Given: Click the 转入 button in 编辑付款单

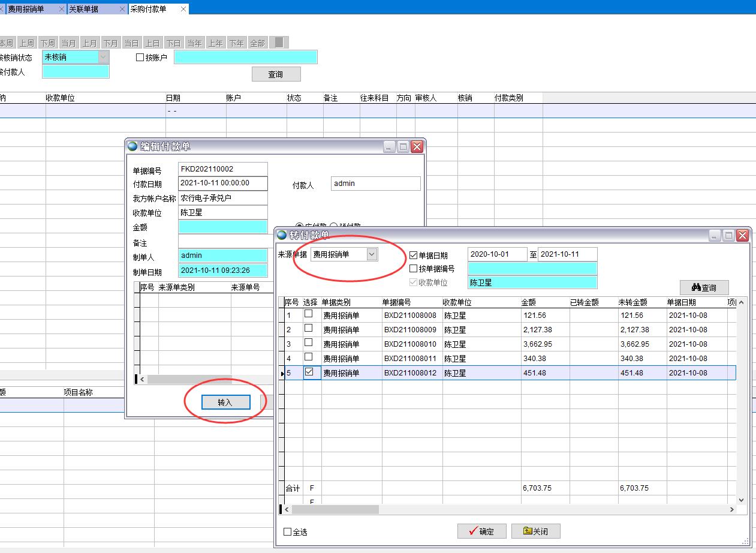Looking at the screenshot, I should tap(225, 402).
